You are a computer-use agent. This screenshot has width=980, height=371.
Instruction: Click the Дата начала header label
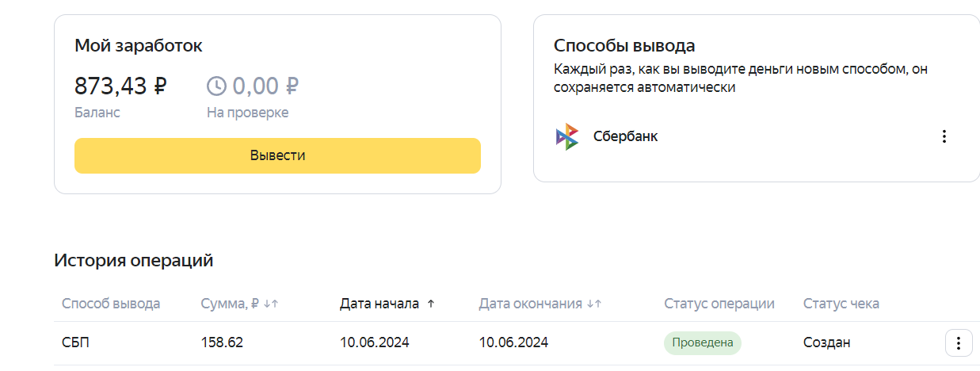[379, 304]
